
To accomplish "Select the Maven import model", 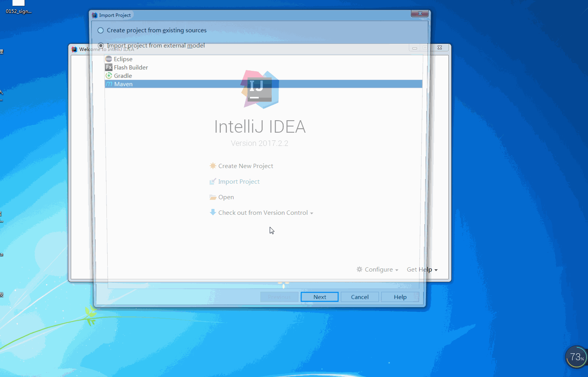I will point(122,84).
